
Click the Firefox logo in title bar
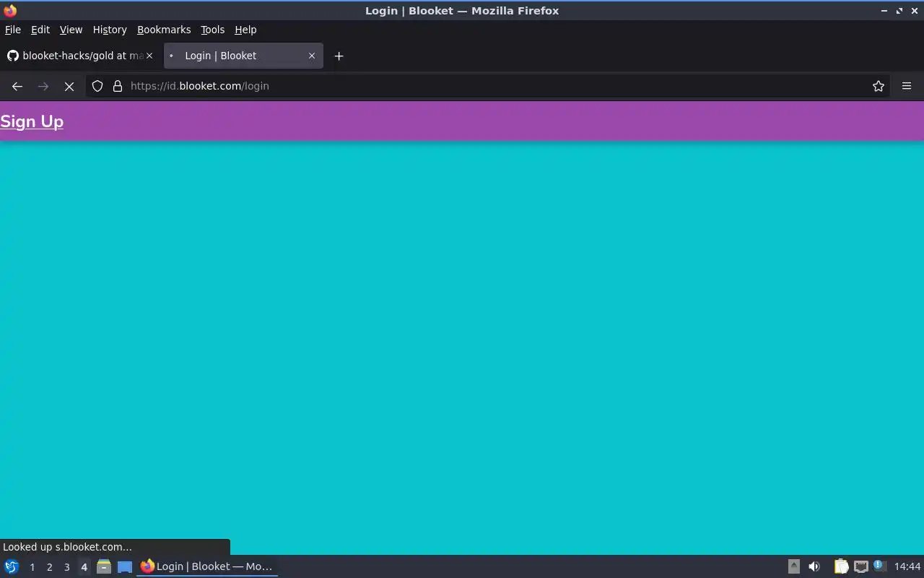tap(10, 10)
